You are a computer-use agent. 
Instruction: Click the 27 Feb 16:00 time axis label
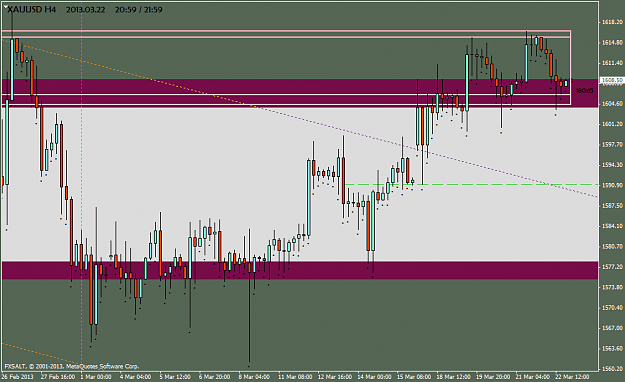point(57,376)
